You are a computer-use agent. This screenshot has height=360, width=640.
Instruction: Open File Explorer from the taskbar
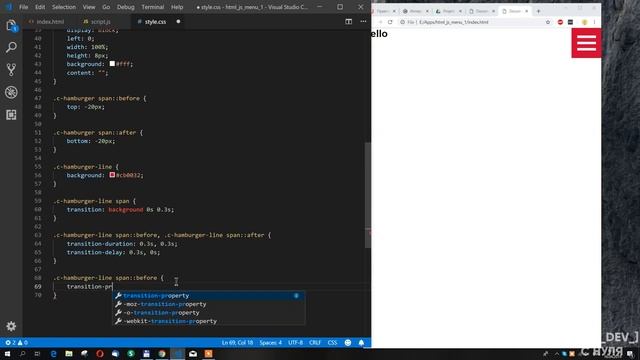pyautogui.click(x=69, y=353)
